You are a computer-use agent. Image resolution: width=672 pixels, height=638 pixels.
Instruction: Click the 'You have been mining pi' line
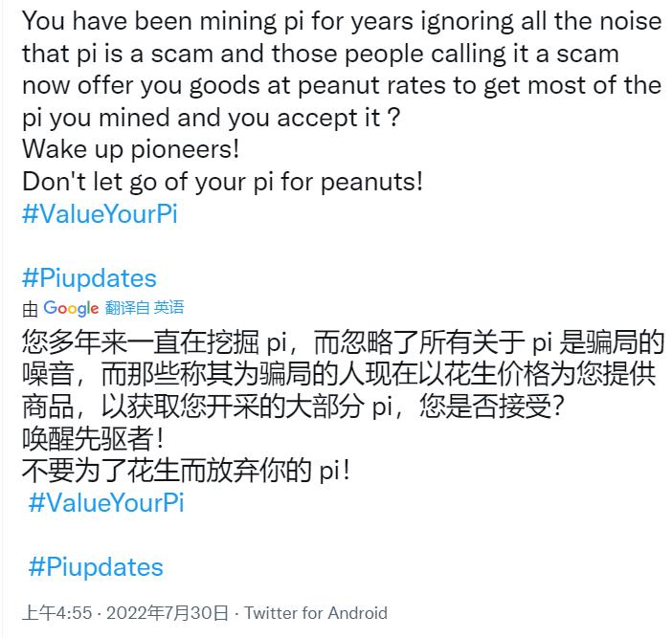pos(342,21)
